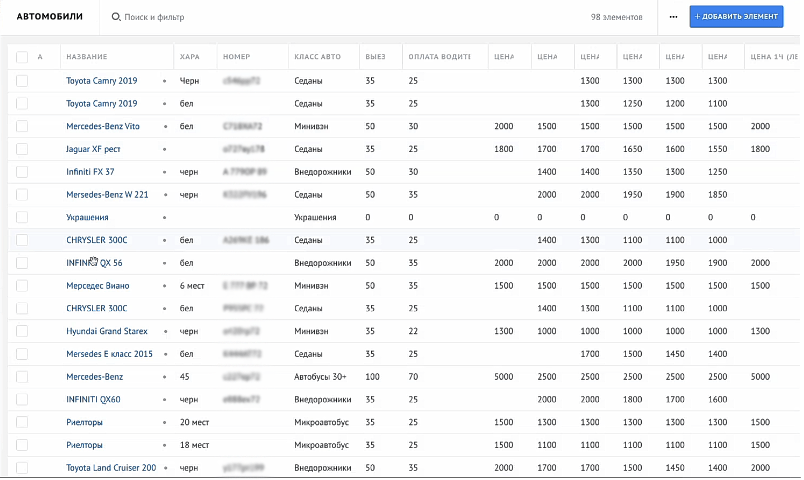Check the Mersedes E класс 2015 row checkbox
The height and width of the screenshot is (480, 804).
tap(22, 354)
